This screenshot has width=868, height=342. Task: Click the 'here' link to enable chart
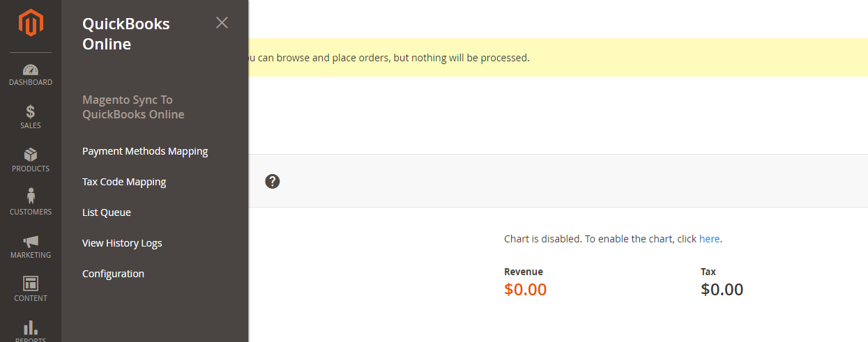point(709,239)
